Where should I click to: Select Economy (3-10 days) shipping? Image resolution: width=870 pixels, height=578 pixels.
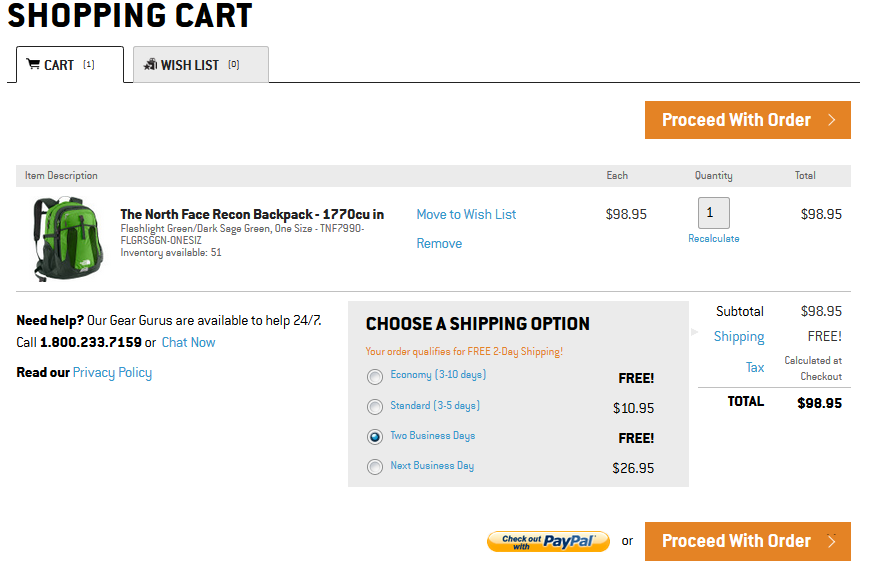[375, 377]
